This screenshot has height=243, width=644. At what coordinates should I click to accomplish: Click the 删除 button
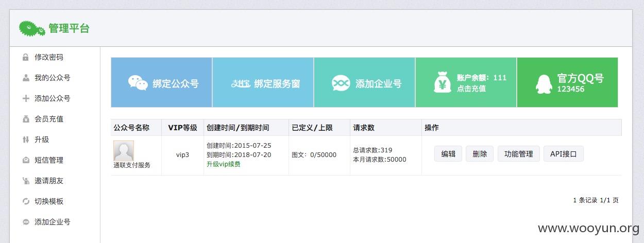point(480,153)
